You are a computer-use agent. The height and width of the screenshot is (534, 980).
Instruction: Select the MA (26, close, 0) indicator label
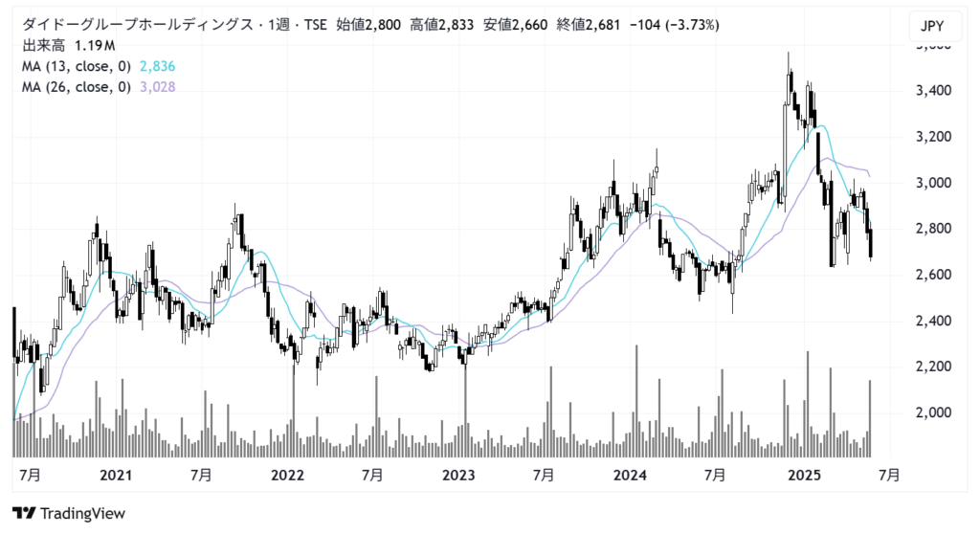pyautogui.click(x=77, y=87)
